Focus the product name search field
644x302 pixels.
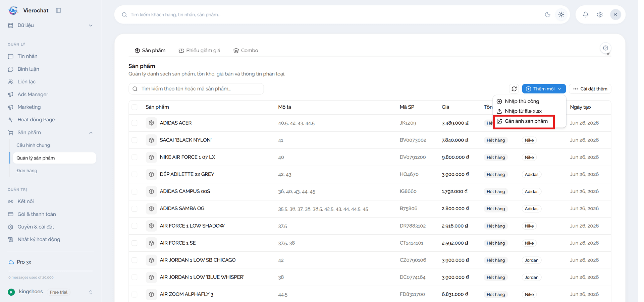[x=196, y=89]
